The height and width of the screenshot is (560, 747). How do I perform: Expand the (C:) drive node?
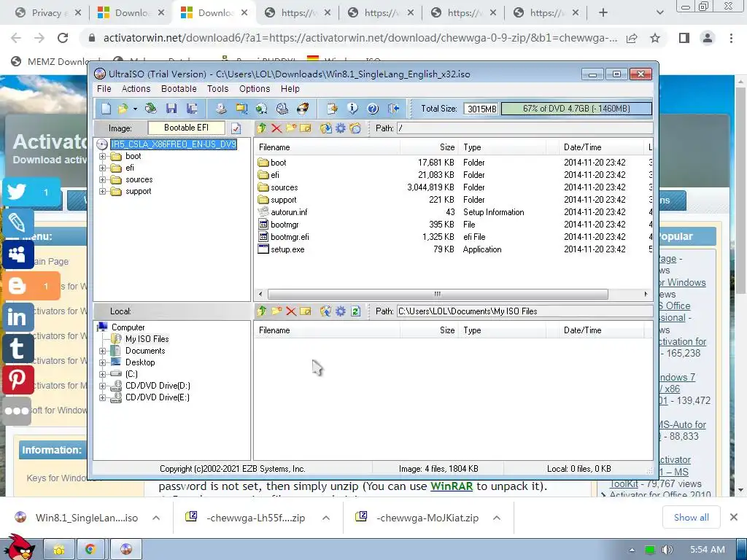click(x=102, y=374)
